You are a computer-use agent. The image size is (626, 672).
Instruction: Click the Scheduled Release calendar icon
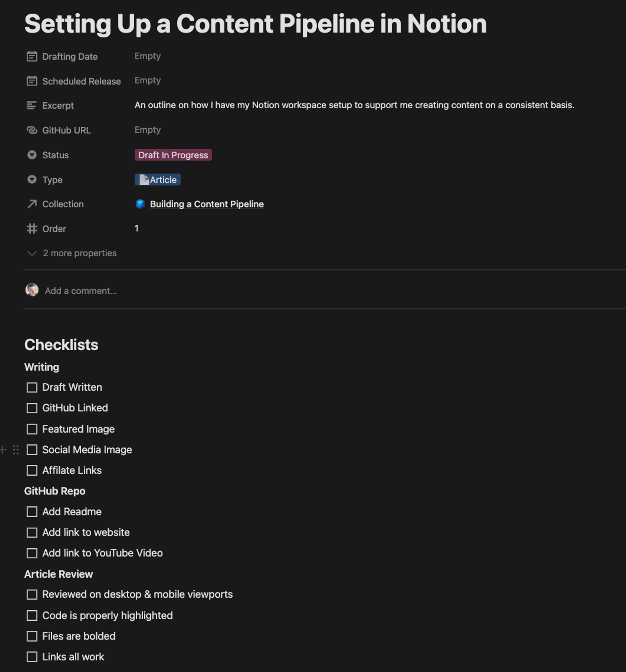(x=32, y=81)
